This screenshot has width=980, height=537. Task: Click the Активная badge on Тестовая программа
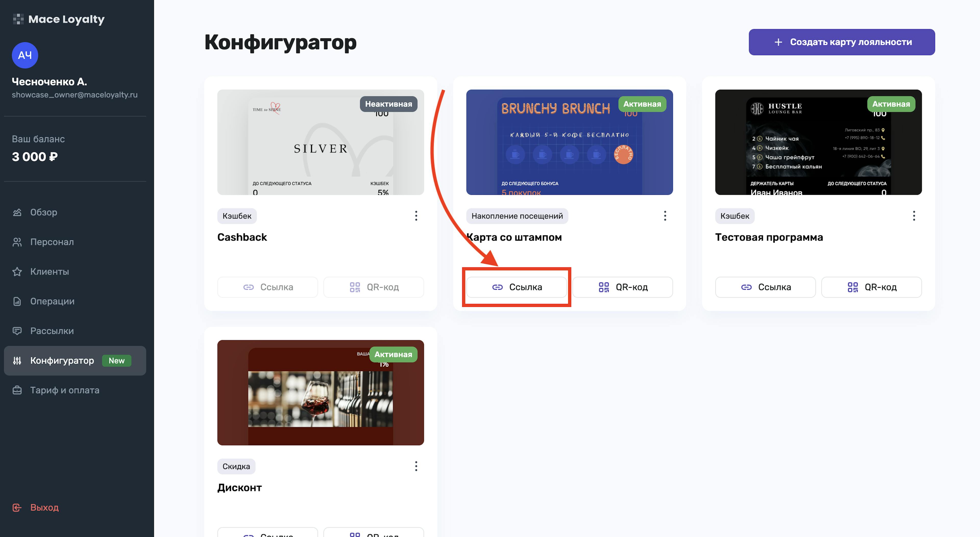click(891, 104)
